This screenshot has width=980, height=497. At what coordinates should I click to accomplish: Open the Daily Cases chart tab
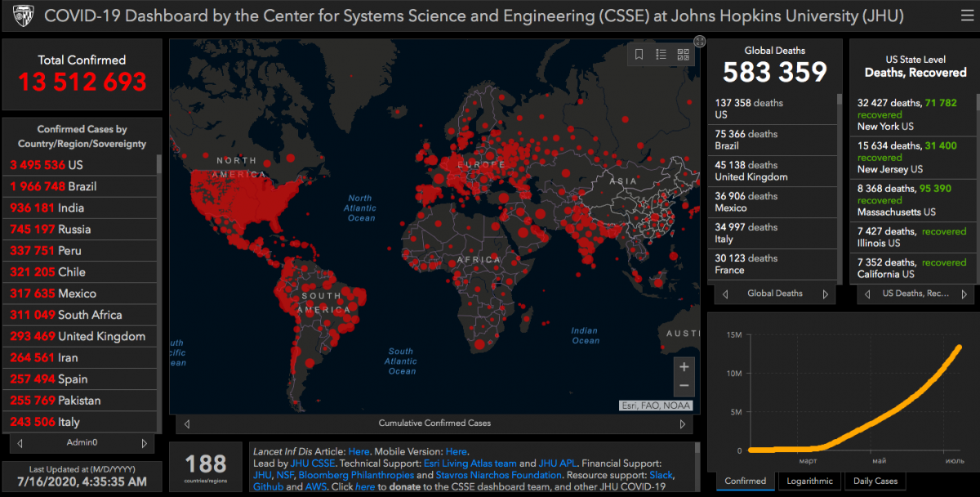875,481
